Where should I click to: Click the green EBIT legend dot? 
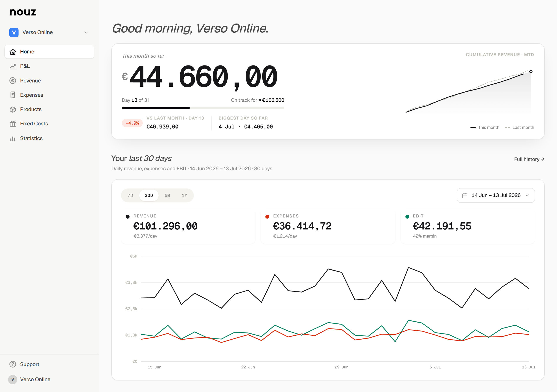[407, 217]
